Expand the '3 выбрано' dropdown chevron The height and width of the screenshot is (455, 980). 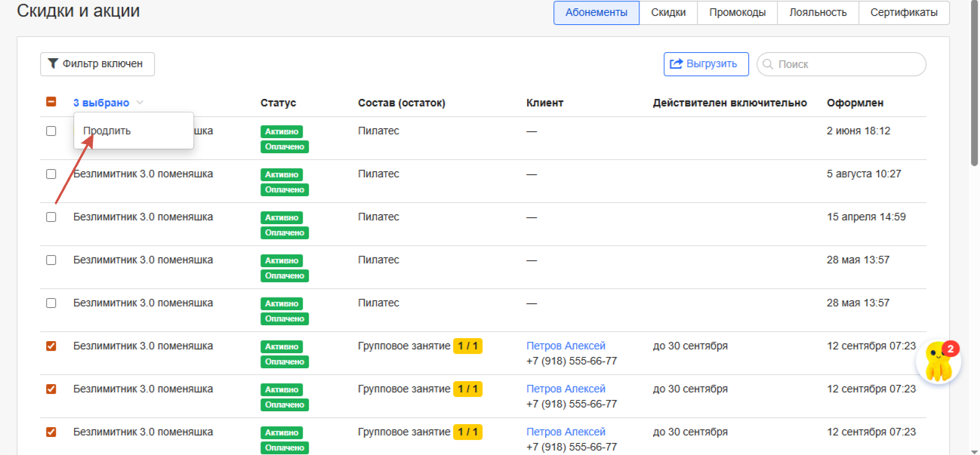pos(140,103)
